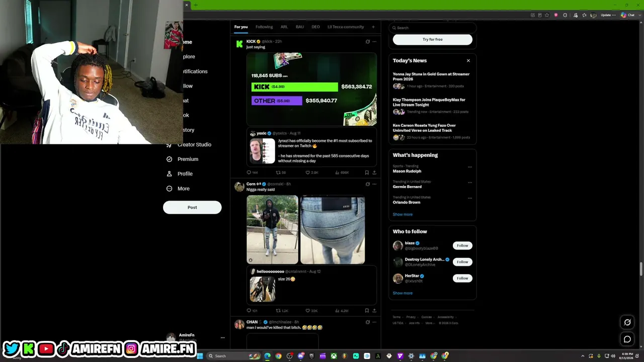The image size is (644, 362).
Task: Open Xbox app from taskbar
Action: pos(334,356)
